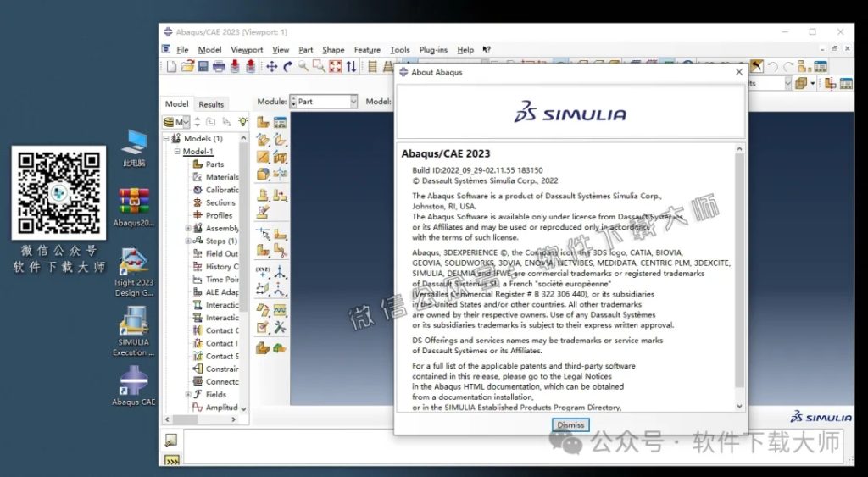This screenshot has height=477, width=868.
Task: Click the Open file folder icon
Action: tap(187, 67)
